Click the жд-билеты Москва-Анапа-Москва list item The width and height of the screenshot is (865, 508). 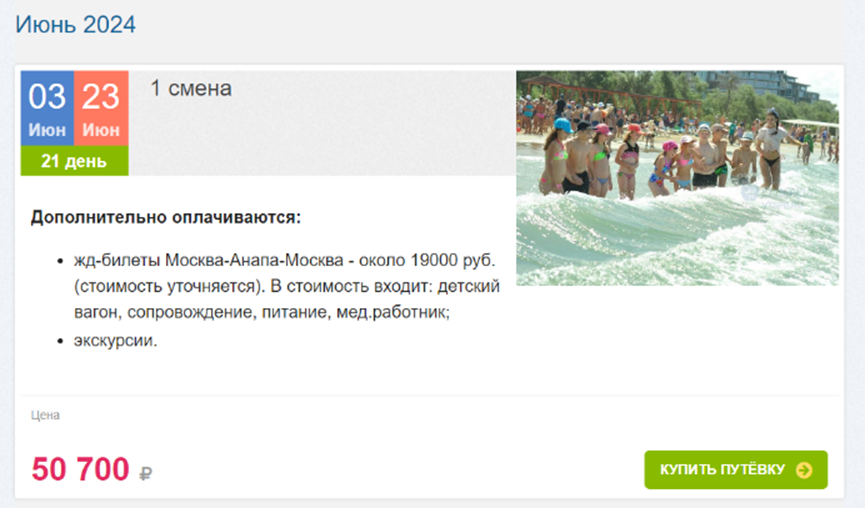pyautogui.click(x=287, y=286)
